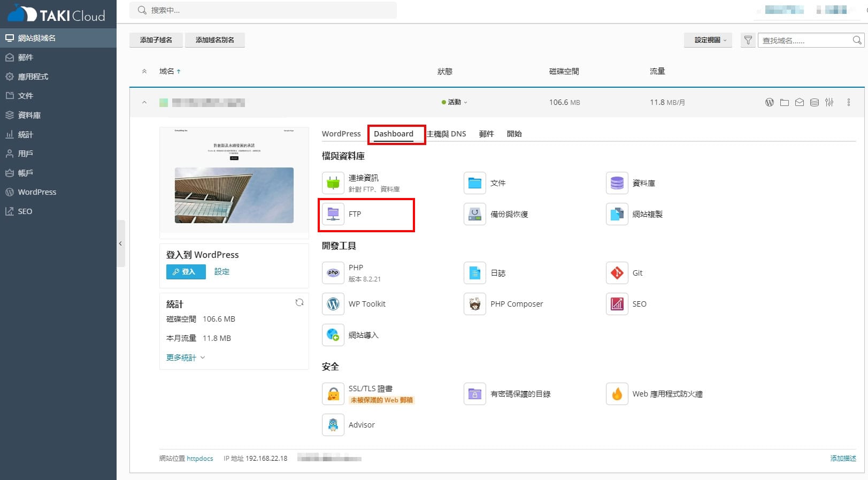
Task: Click the filter funnel icon
Action: (748, 40)
